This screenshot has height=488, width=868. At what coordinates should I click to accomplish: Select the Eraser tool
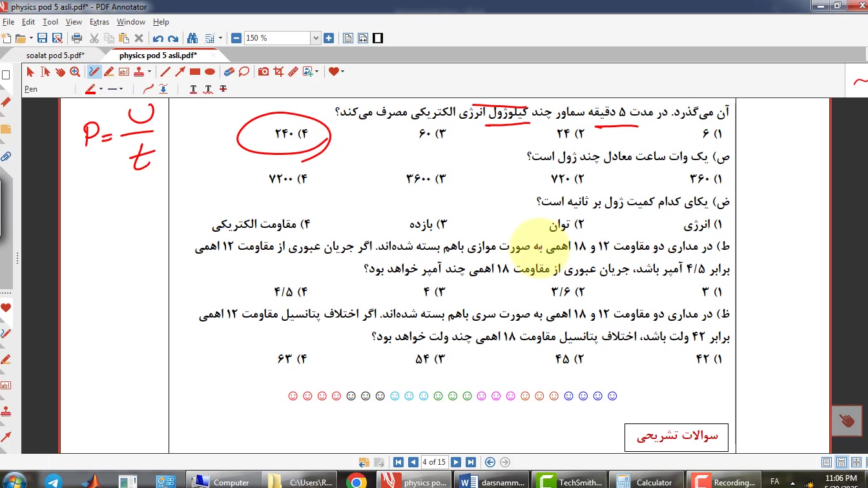[229, 72]
